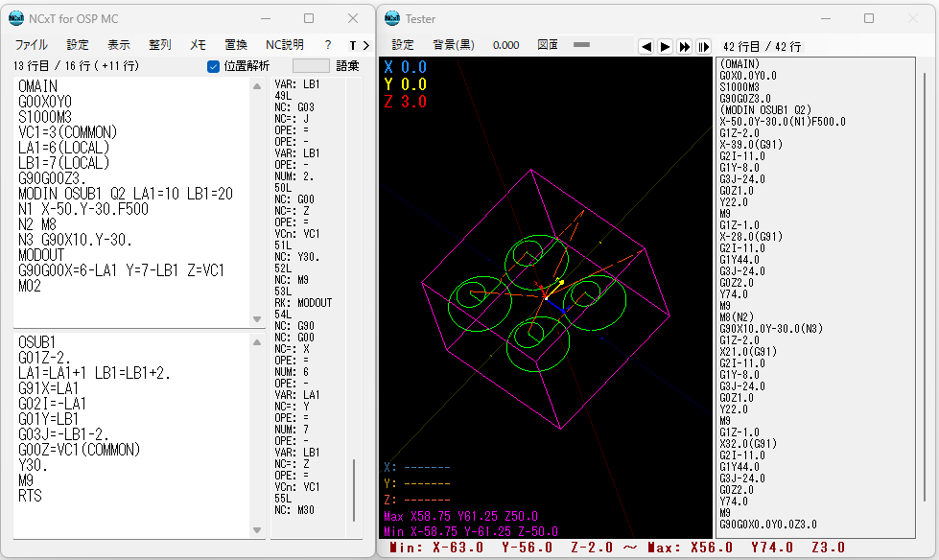Toggle the 位置解析 checkbox
The width and height of the screenshot is (939, 560).
click(x=213, y=66)
